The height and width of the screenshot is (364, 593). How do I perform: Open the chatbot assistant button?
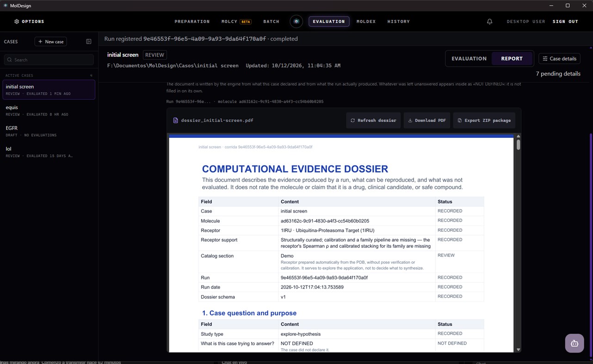(x=574, y=343)
